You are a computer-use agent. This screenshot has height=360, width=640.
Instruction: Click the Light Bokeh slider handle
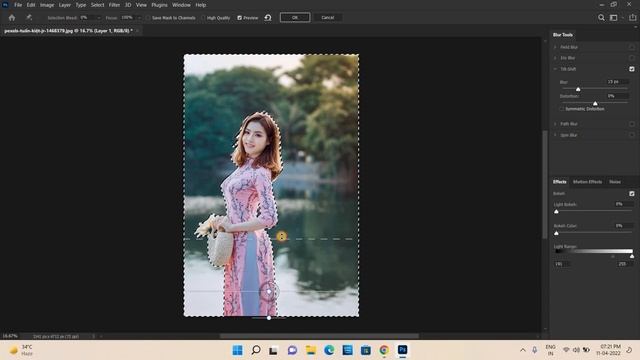pyautogui.click(x=556, y=211)
